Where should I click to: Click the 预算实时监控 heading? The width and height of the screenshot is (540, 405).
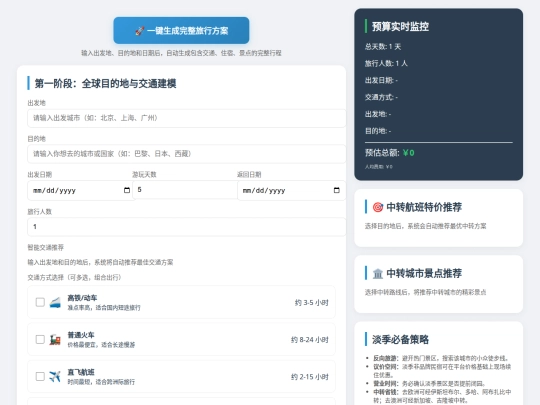click(x=400, y=27)
